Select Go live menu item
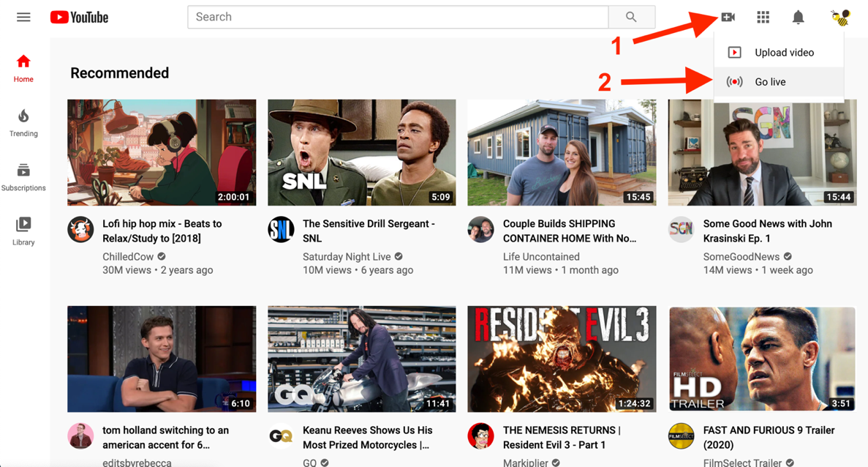The height and width of the screenshot is (467, 868). (x=779, y=82)
